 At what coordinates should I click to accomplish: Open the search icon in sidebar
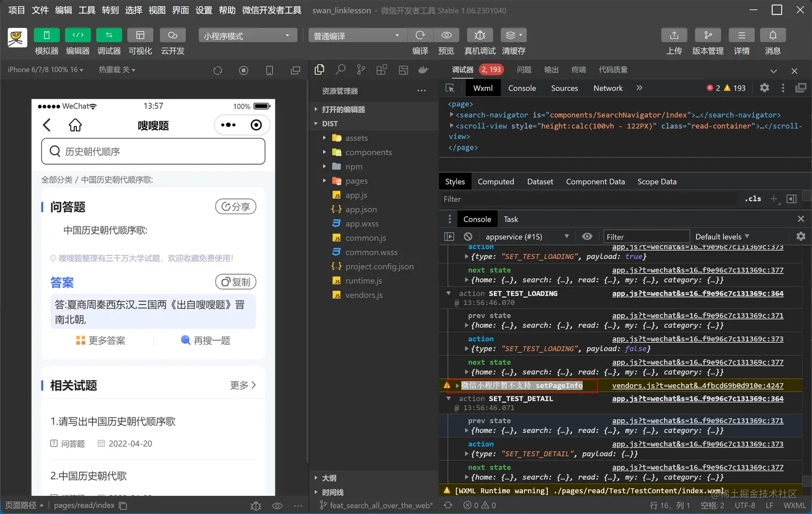pos(340,69)
